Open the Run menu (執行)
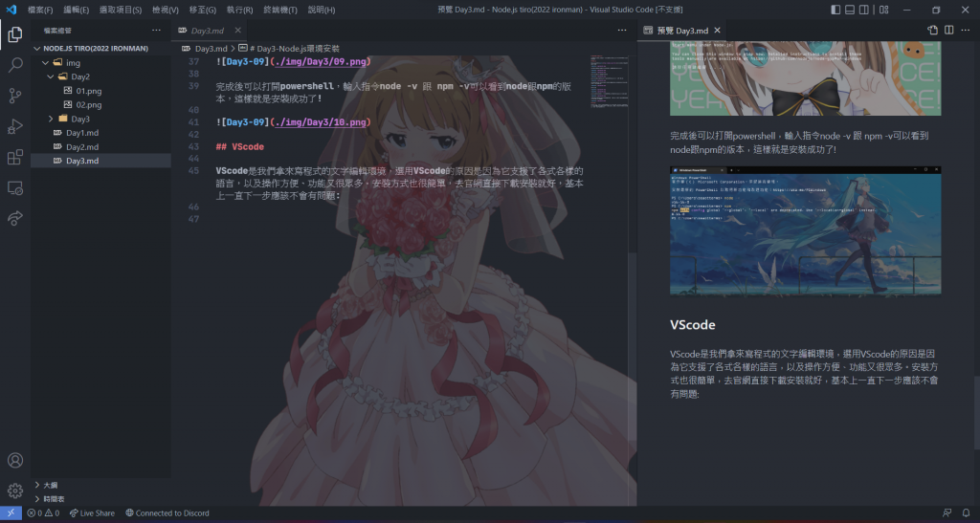 coord(239,10)
